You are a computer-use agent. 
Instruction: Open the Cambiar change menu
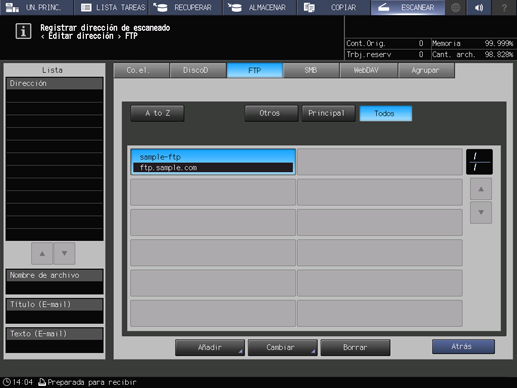[283, 348]
